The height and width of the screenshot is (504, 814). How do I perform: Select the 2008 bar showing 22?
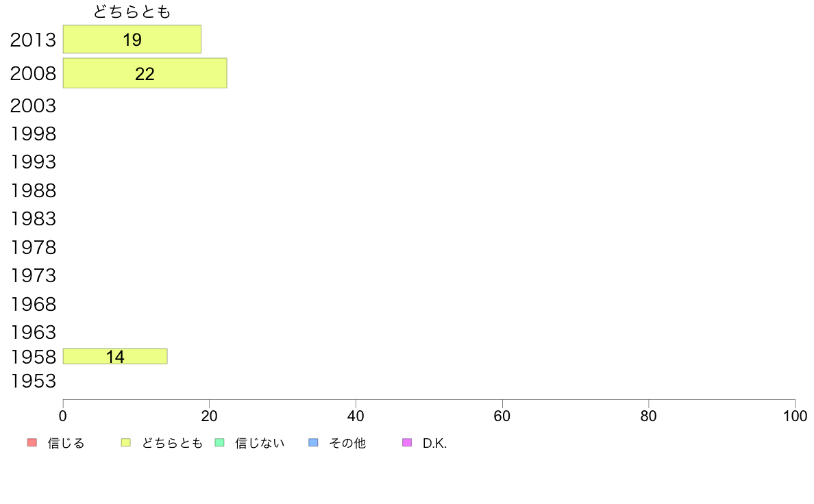[x=145, y=73]
